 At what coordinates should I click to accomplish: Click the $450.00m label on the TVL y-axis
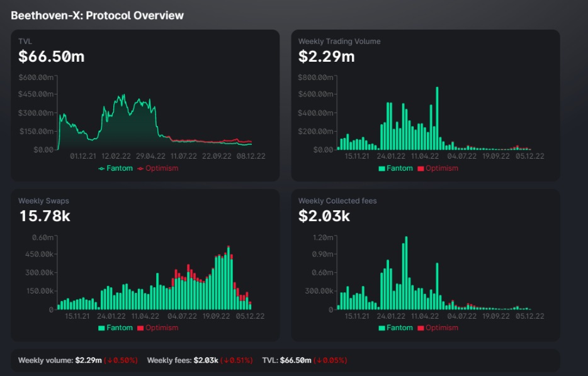[x=36, y=94]
